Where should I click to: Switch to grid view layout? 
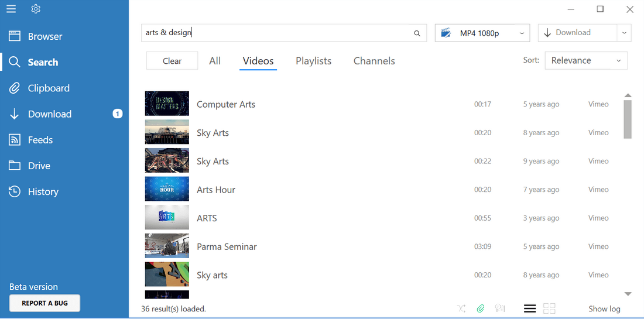coord(549,308)
